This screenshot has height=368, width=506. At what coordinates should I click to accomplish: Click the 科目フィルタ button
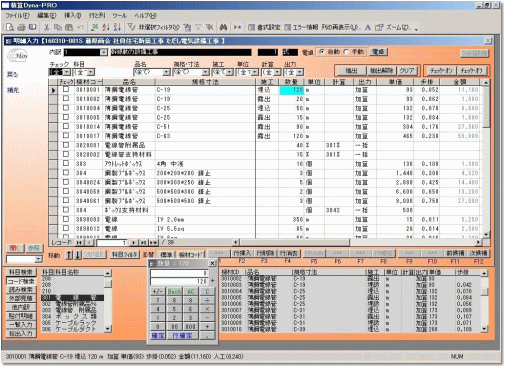pyautogui.click(x=124, y=255)
